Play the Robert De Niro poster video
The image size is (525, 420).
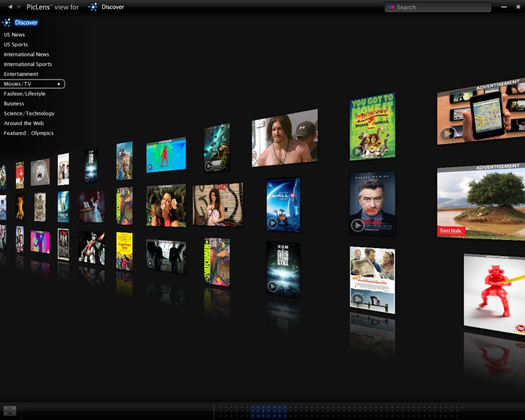point(357,225)
